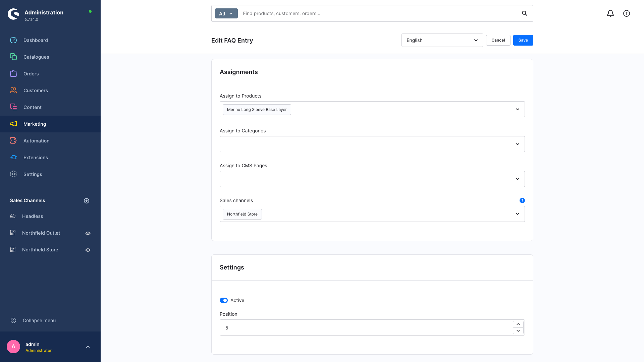This screenshot has height=362, width=644.
Task: Open the Northfield Outlet sales channel
Action: [x=41, y=233]
